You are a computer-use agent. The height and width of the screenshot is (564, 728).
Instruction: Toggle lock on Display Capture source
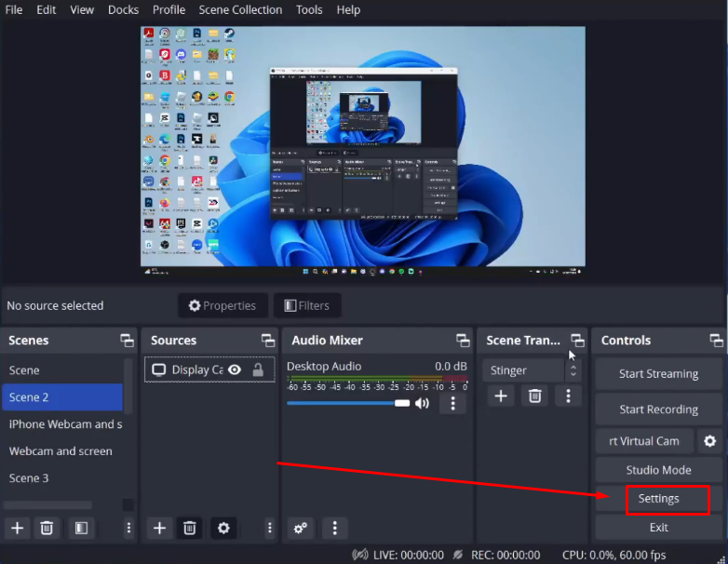pyautogui.click(x=258, y=369)
